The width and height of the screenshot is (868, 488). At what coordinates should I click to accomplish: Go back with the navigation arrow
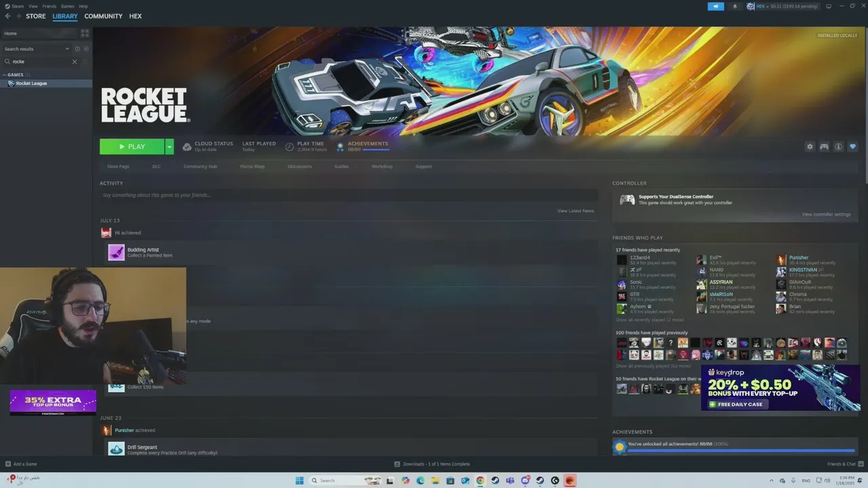(7, 16)
